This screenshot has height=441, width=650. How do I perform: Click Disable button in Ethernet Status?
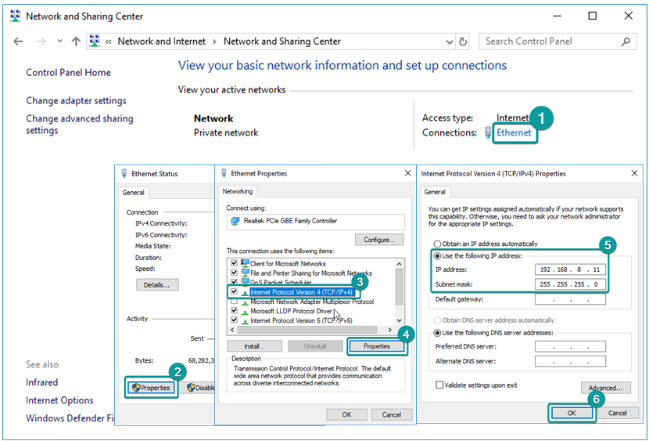[x=200, y=388]
